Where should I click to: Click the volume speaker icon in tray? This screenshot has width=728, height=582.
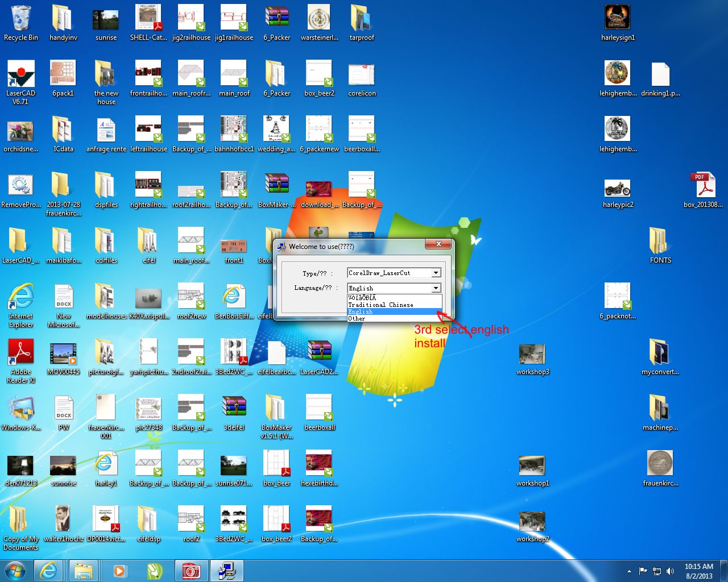670,571
